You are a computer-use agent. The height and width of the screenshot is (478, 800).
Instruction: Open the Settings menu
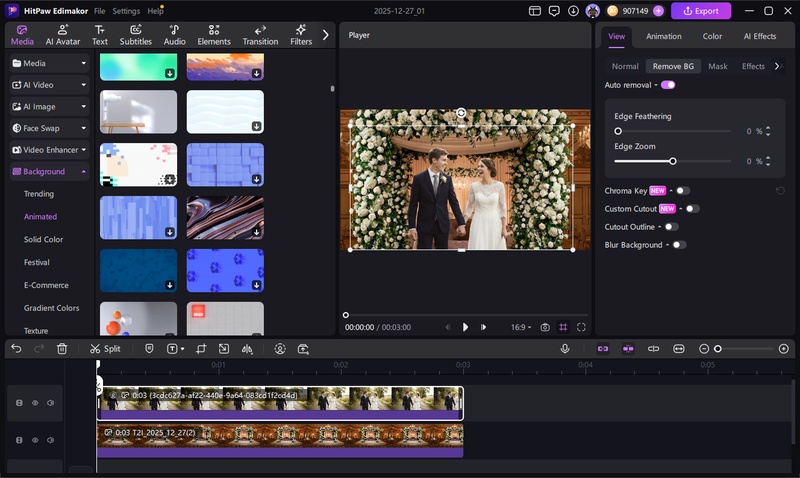[126, 11]
